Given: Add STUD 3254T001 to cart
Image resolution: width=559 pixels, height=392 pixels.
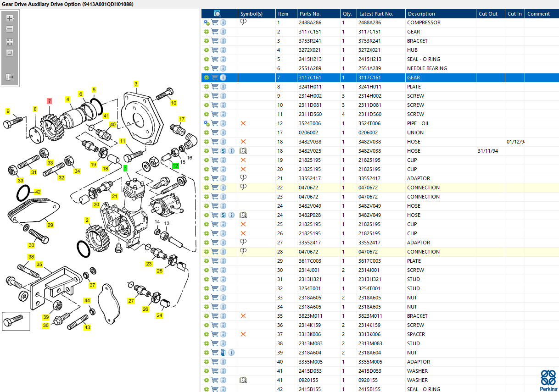Looking at the screenshot, I should [215, 288].
